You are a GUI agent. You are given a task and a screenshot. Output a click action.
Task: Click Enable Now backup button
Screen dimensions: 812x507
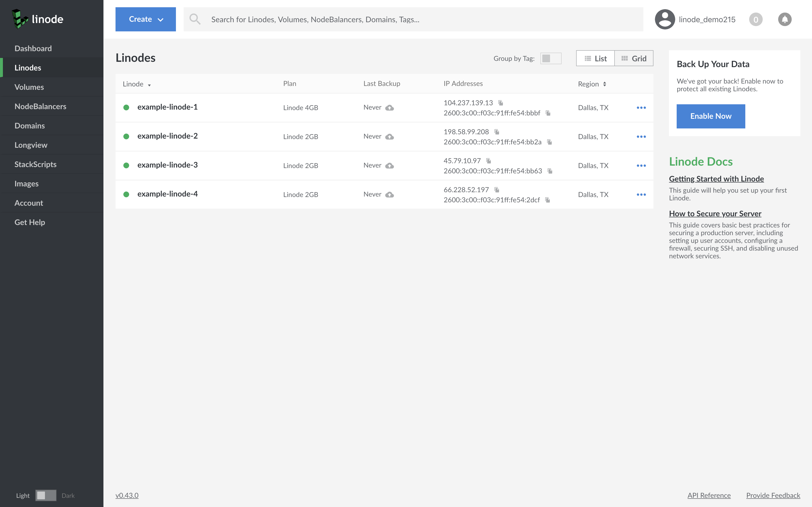(711, 116)
